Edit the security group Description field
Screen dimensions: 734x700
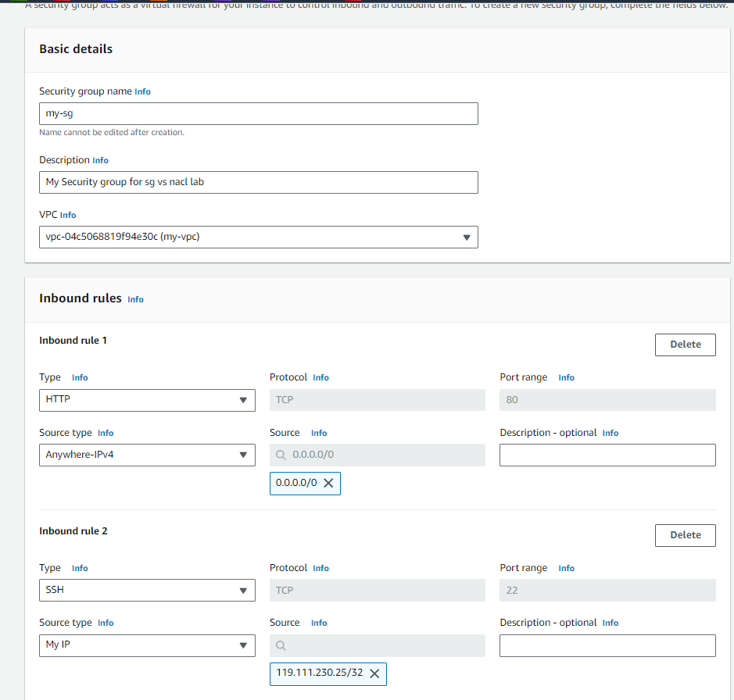pyautogui.click(x=259, y=183)
